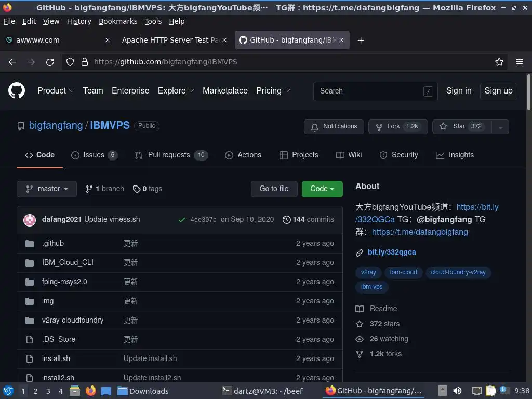Click the page vertical scrollbar
The image size is (532, 399).
coord(528,91)
